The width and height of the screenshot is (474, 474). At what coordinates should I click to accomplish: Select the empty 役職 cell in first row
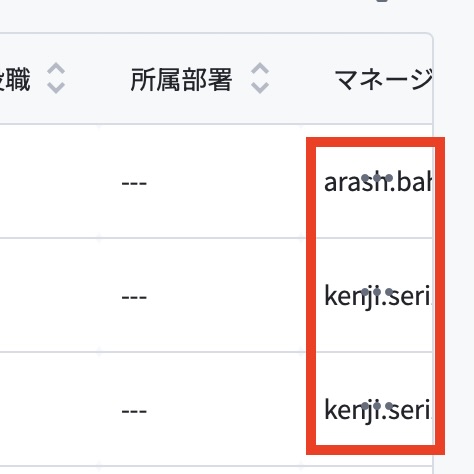pyautogui.click(x=49, y=181)
